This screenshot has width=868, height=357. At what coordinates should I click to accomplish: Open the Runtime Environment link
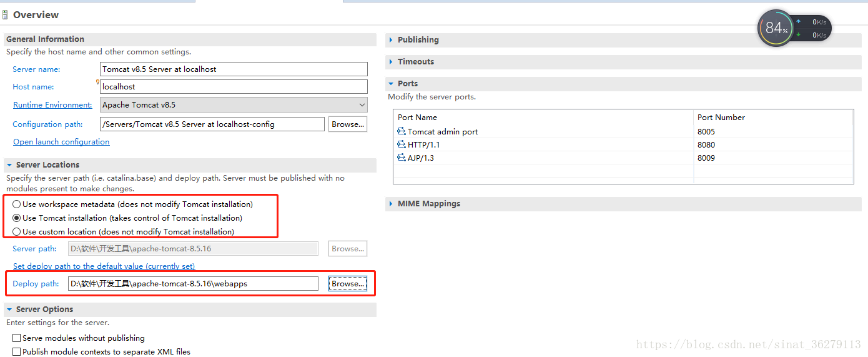click(x=52, y=105)
